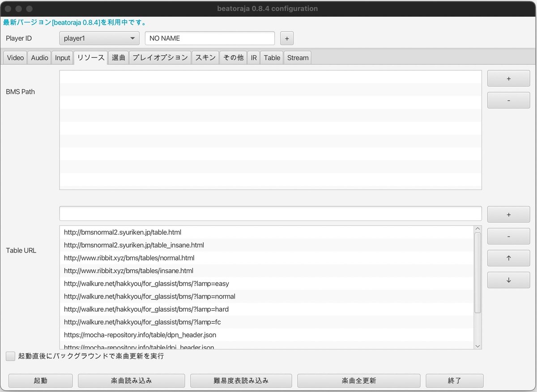Select the Table tab
Image resolution: width=537 pixels, height=392 pixels.
click(x=272, y=58)
